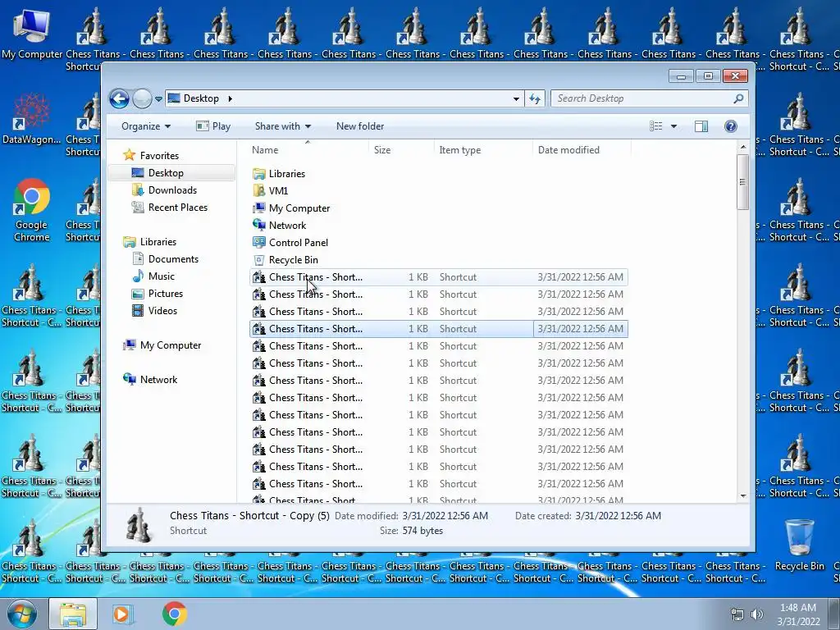The height and width of the screenshot is (630, 840).
Task: Select the My Computer icon in the file list
Action: coord(259,208)
